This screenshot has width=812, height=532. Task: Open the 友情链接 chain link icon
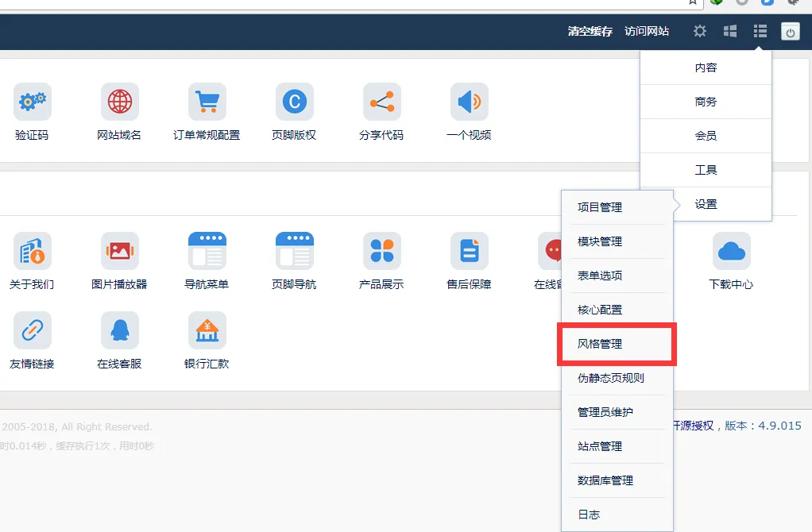click(x=33, y=330)
